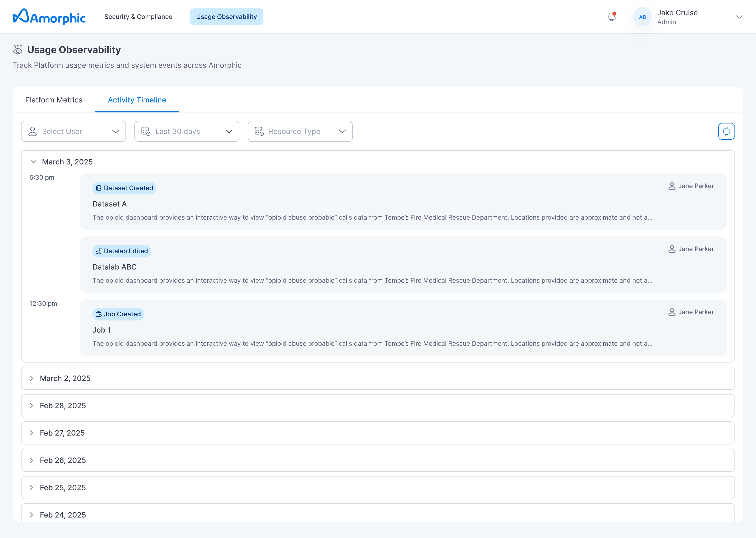The height and width of the screenshot is (538, 756).
Task: Click the Dataset Created badge label
Action: coord(128,188)
